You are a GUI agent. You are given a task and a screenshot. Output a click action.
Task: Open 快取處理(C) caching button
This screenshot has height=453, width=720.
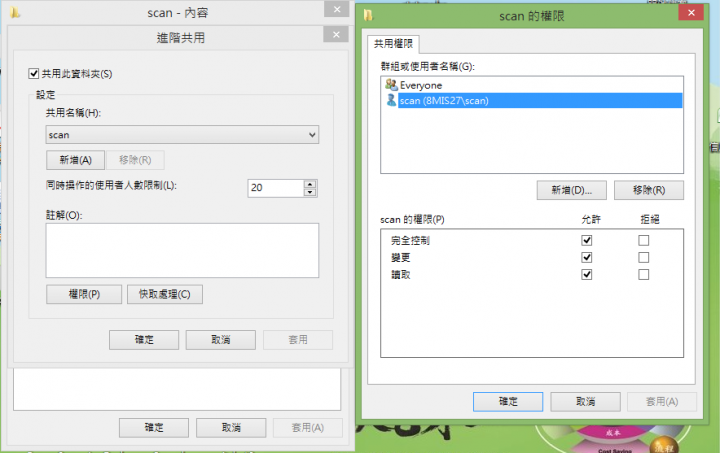pyautogui.click(x=165, y=294)
